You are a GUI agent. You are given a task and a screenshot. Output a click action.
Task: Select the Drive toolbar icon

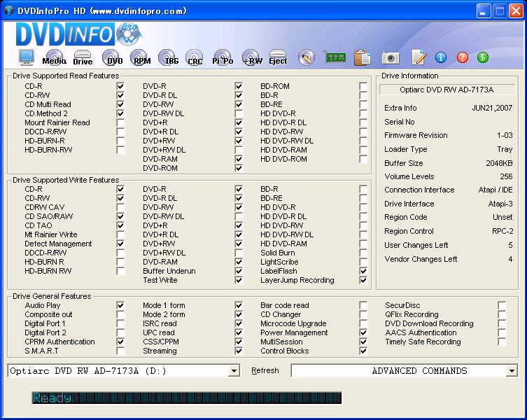(x=83, y=57)
